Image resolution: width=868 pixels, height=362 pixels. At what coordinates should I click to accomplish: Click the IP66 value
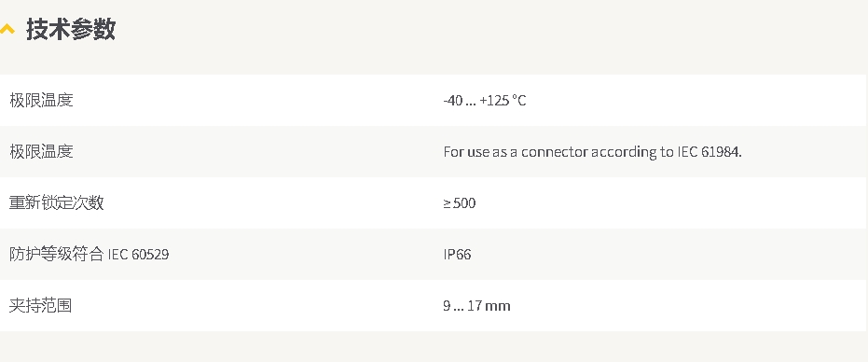coord(457,255)
